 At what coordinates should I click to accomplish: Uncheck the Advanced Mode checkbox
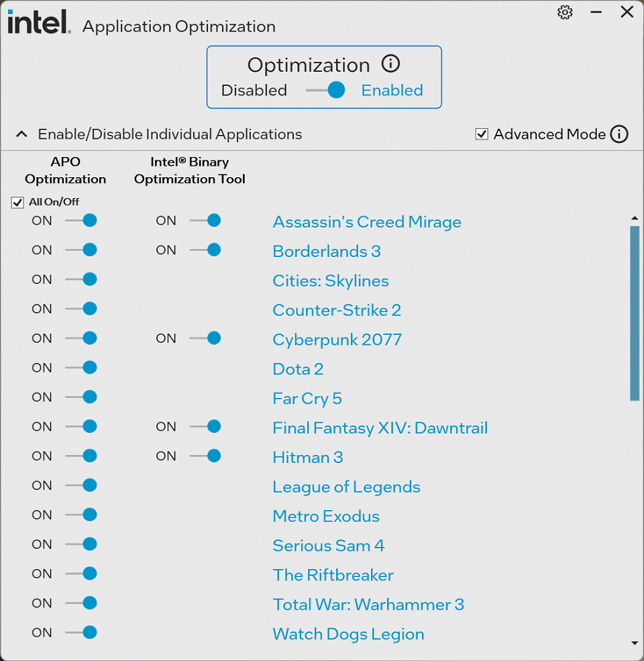(x=482, y=134)
